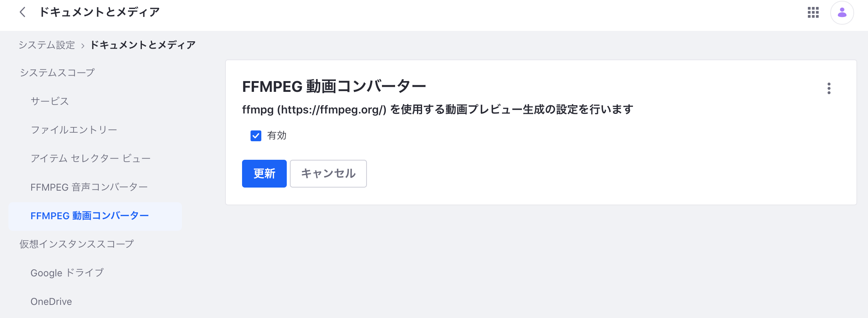This screenshot has width=868, height=318.
Task: Click the 更新 button
Action: click(x=264, y=174)
